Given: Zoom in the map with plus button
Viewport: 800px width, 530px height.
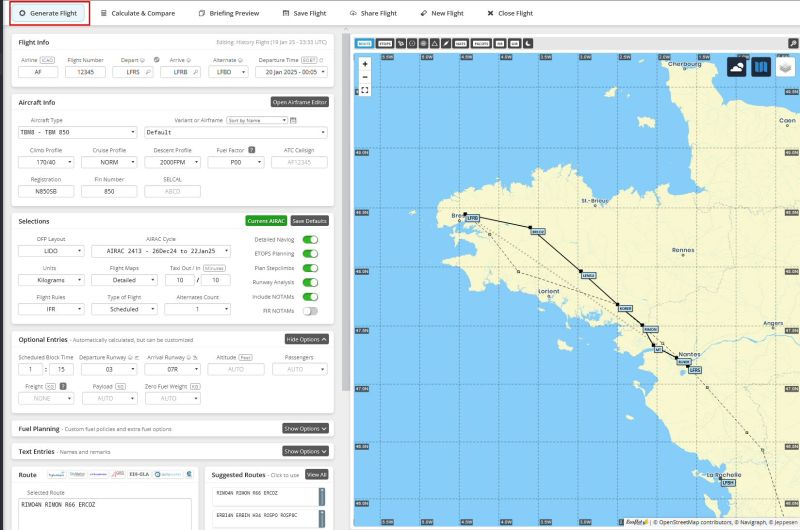Looking at the screenshot, I should point(365,64).
